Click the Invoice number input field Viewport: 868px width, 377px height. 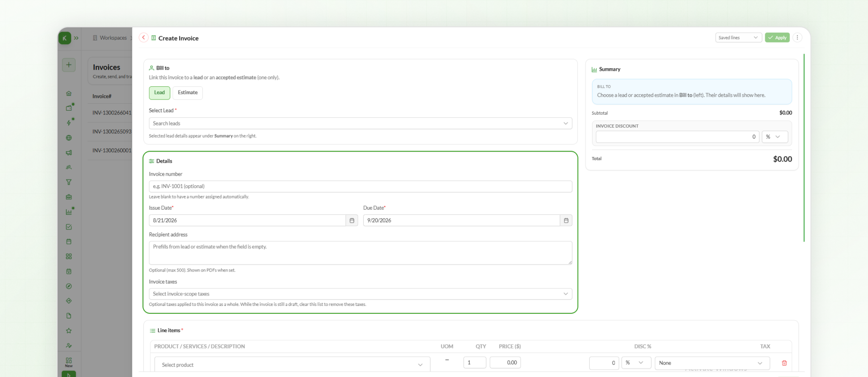tap(360, 186)
